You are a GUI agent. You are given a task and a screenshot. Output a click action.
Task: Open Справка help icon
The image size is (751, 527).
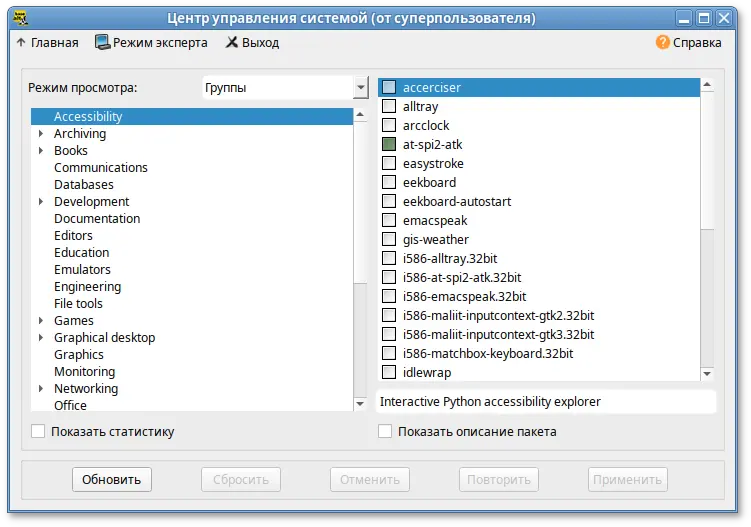coord(662,43)
